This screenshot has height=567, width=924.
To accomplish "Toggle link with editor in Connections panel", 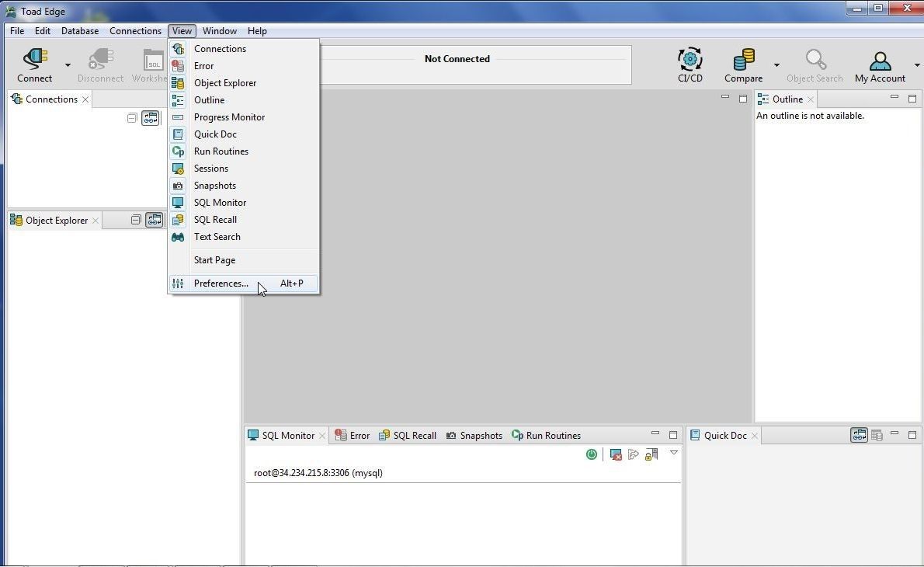I will coord(150,118).
